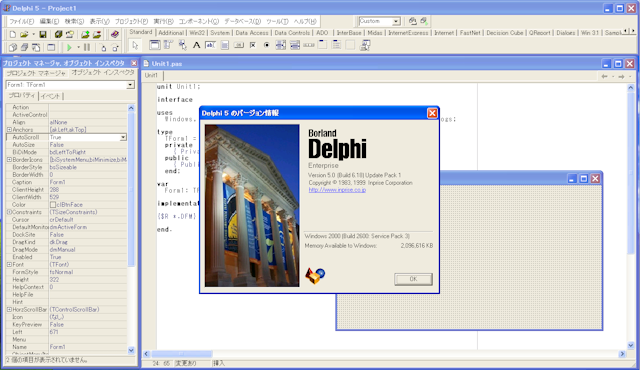Click the Trace Into debug icon
The image size is (640, 370).
tap(103, 47)
